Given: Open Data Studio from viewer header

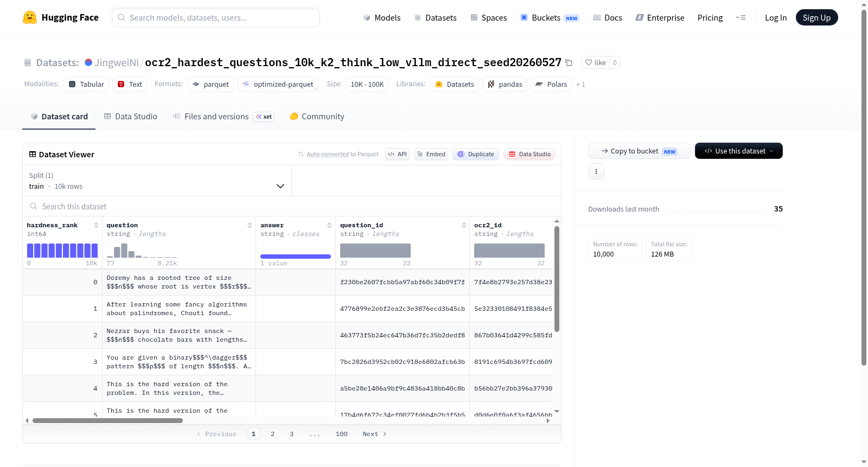Looking at the screenshot, I should tap(529, 154).
